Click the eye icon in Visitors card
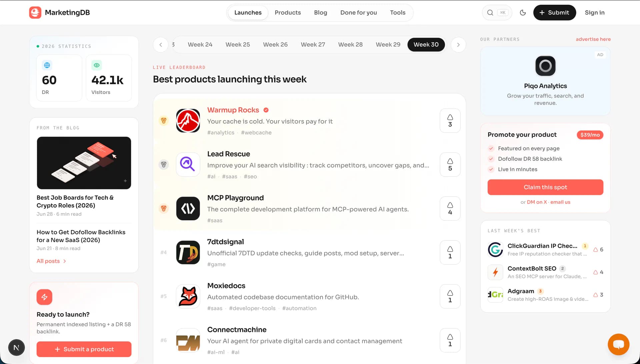 (x=97, y=65)
